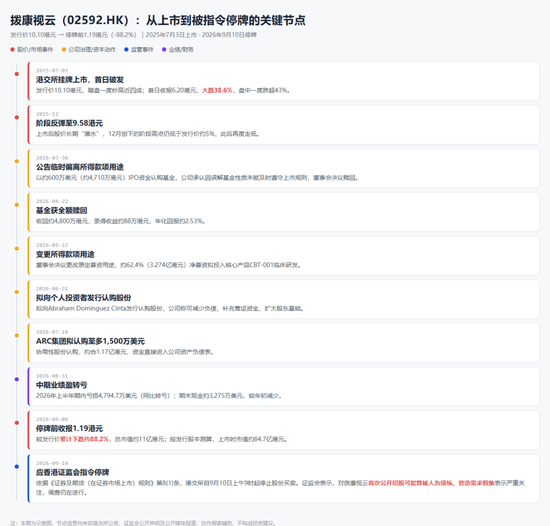Open the 中期业绩盈转亏 event title
Screen dimensions: 550x526
(61, 385)
